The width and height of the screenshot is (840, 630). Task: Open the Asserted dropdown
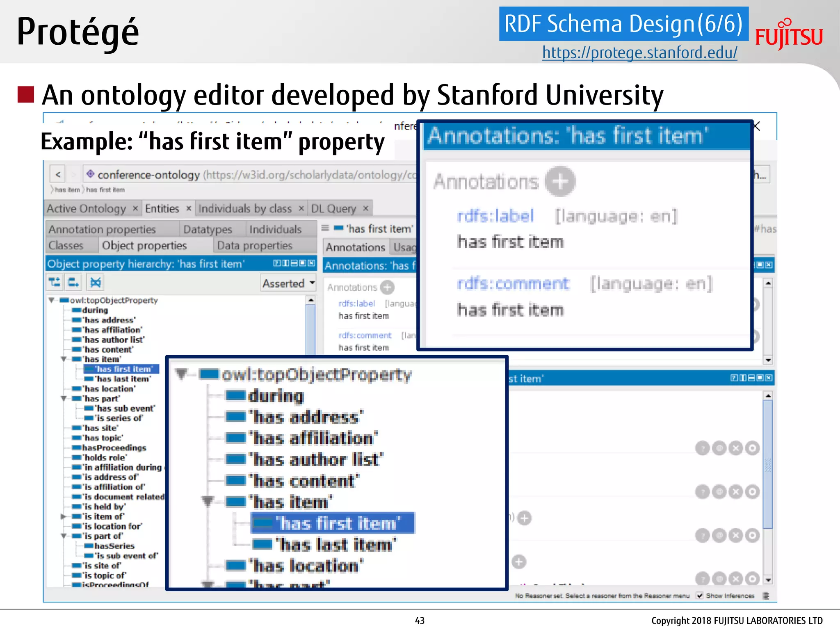click(x=289, y=283)
